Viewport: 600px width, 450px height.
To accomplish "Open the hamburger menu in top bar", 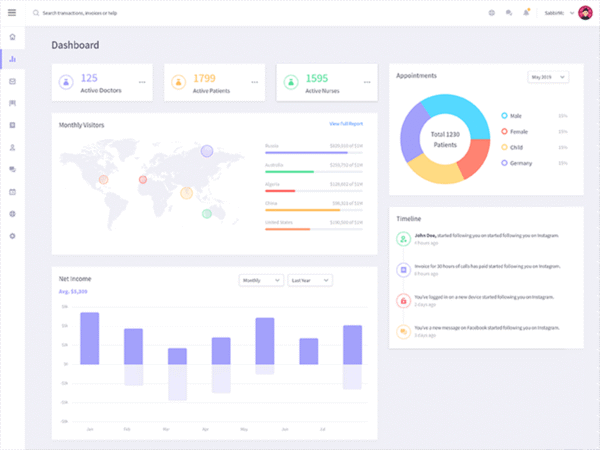I will click(x=12, y=13).
